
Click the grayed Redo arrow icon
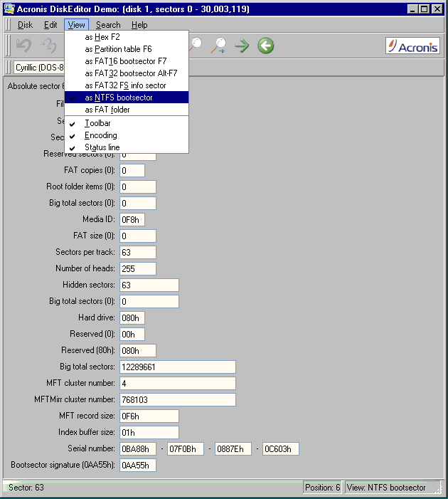point(48,46)
